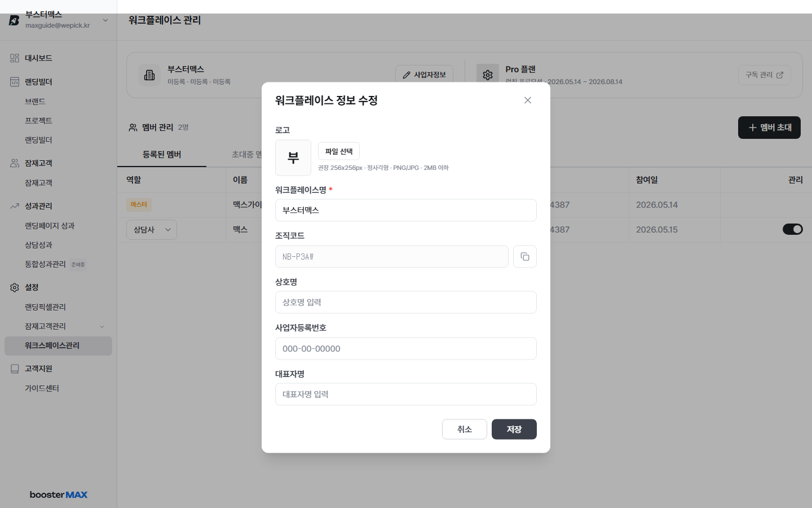812x508 pixels.
Task: Click the 멤버 관리 people icon
Action: pyautogui.click(x=133, y=128)
